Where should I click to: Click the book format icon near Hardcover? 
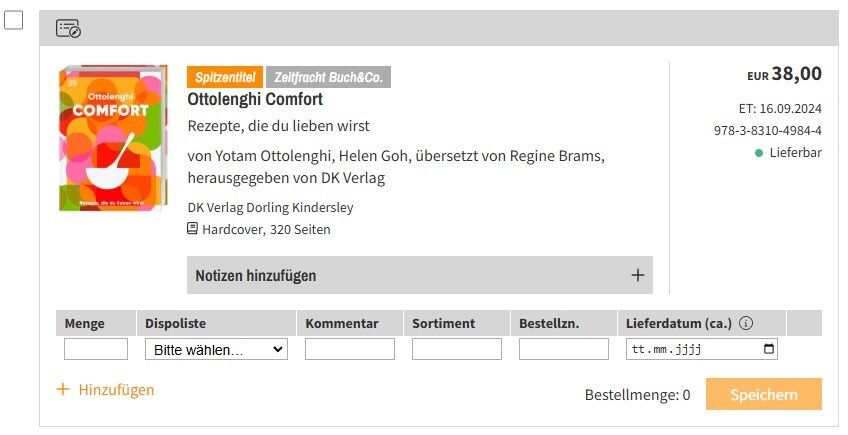(x=193, y=229)
